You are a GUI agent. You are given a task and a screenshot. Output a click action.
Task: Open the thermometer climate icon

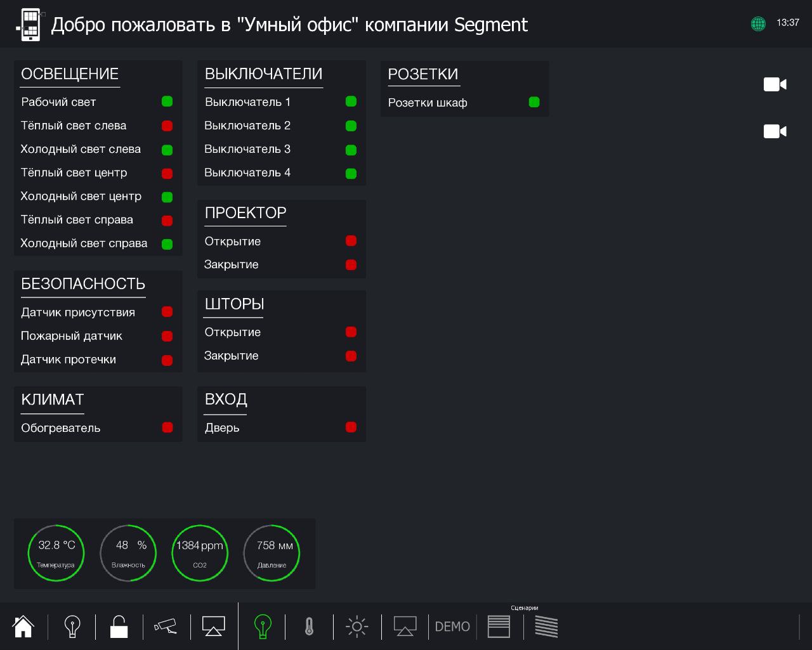(x=309, y=627)
